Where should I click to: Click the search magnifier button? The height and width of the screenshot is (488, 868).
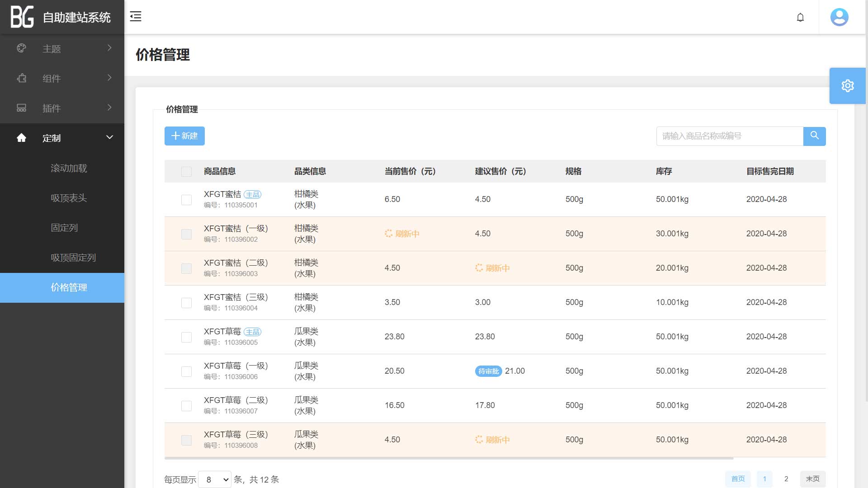pyautogui.click(x=814, y=136)
